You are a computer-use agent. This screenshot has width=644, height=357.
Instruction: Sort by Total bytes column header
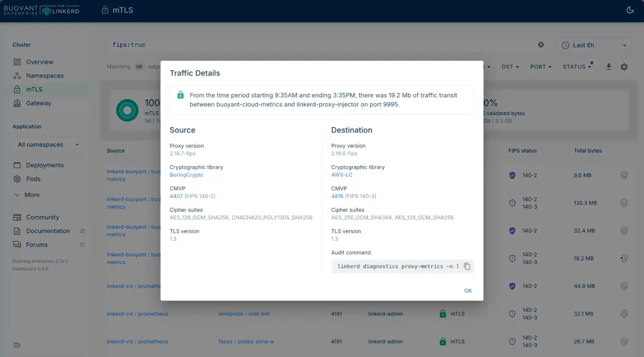coord(587,151)
